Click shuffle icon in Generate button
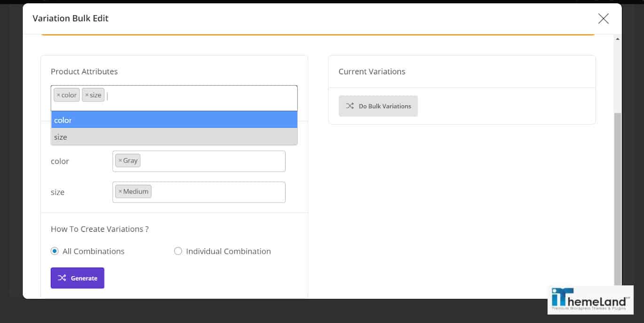 62,278
